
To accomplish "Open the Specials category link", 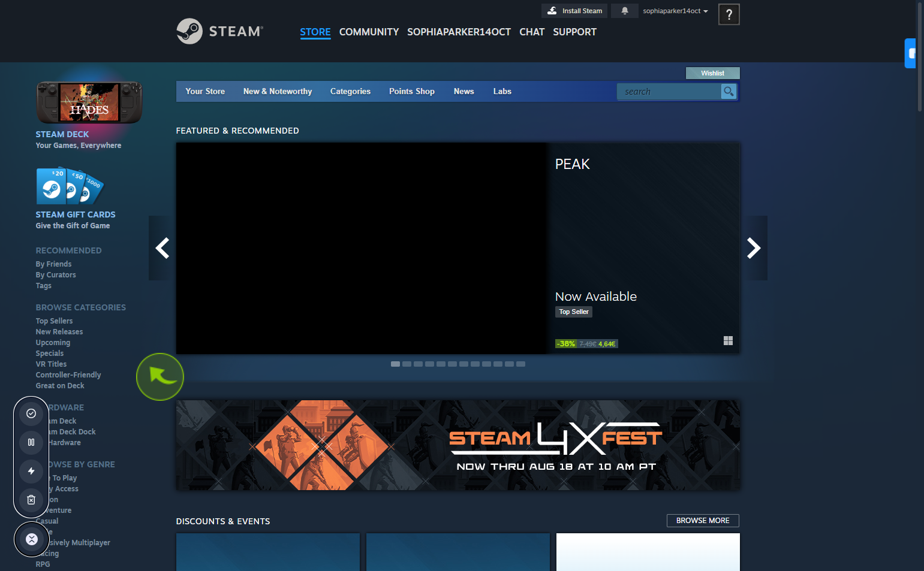I will (49, 354).
